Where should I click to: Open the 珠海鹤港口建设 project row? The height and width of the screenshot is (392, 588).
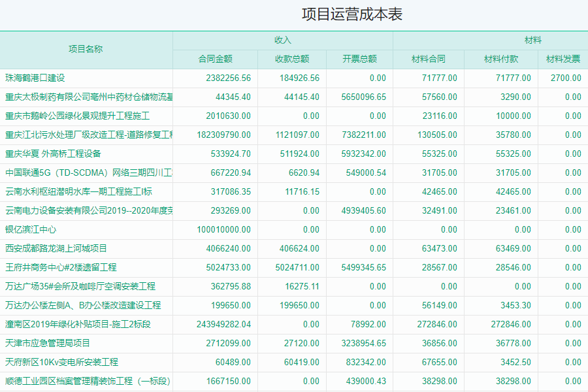(x=35, y=78)
